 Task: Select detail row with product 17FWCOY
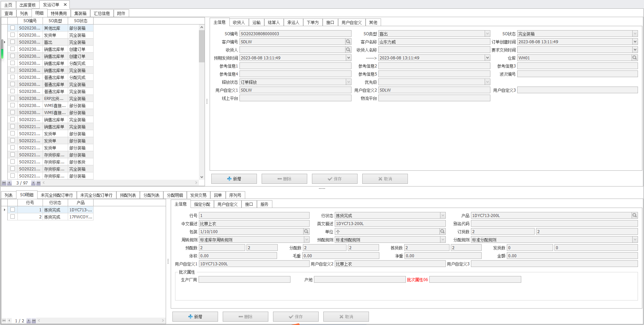coord(50,217)
